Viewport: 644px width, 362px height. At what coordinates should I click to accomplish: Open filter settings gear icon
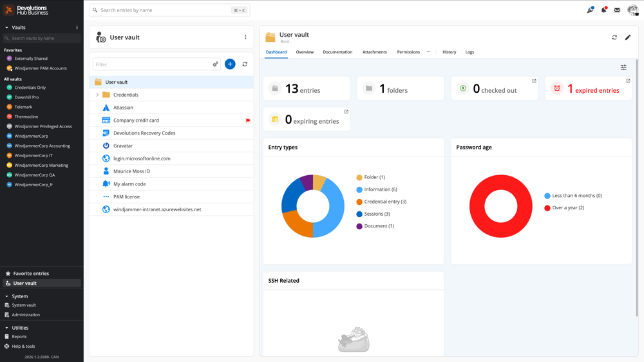215,64
